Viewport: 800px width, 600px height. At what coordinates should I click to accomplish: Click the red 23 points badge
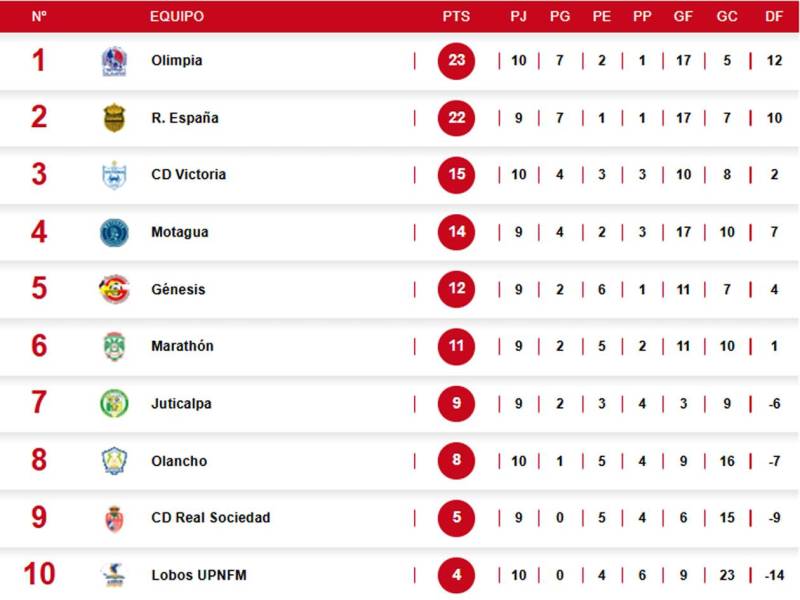[x=457, y=61]
